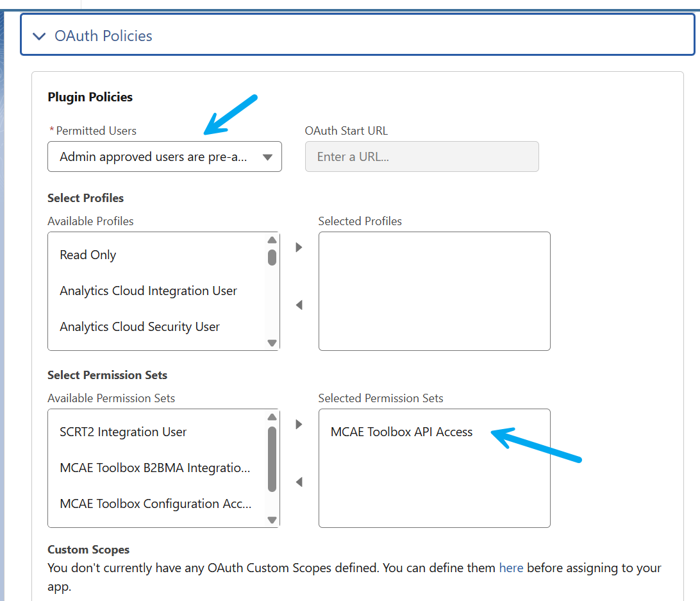This screenshot has width=700, height=601.
Task: Select Read Only in Available Profiles
Action: [88, 255]
